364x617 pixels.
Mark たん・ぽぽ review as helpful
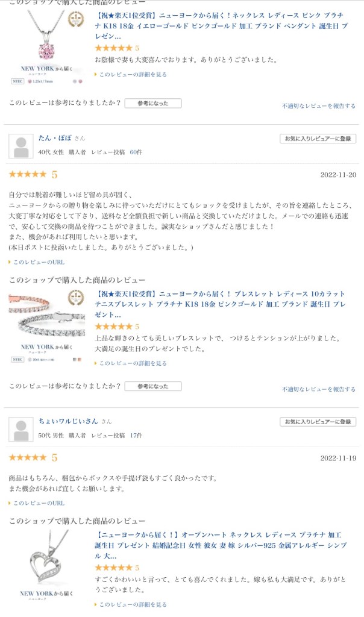tap(152, 386)
